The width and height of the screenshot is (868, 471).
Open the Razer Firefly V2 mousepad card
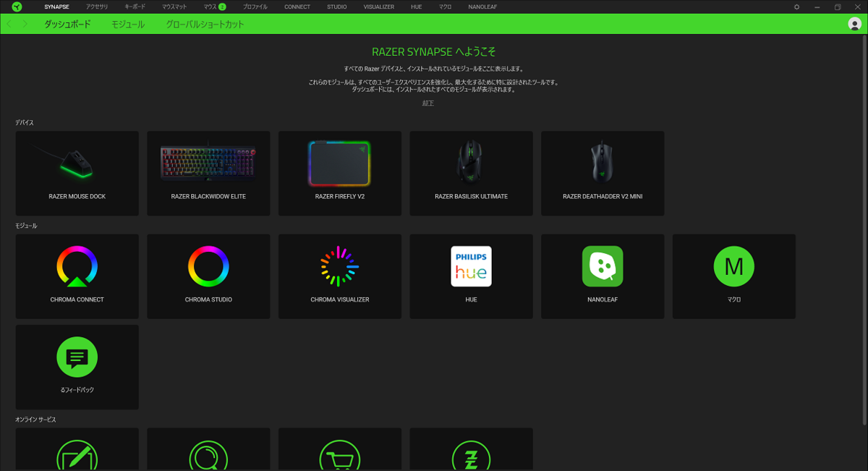coord(340,173)
